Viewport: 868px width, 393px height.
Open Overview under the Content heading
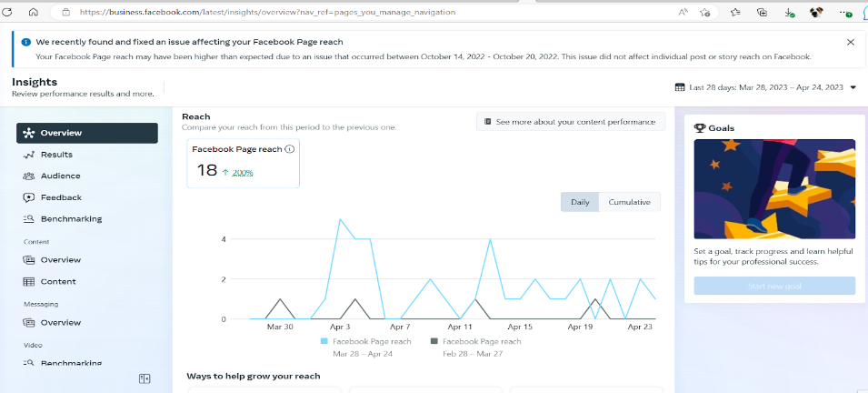[60, 260]
